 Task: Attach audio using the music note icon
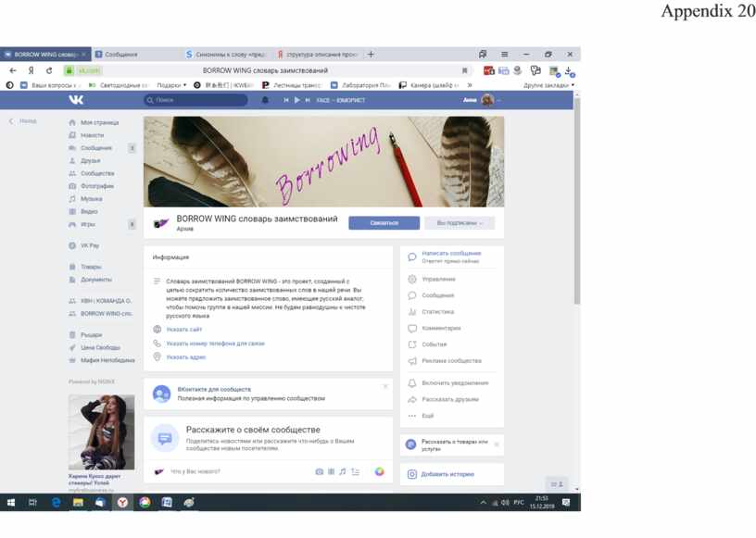(x=342, y=471)
